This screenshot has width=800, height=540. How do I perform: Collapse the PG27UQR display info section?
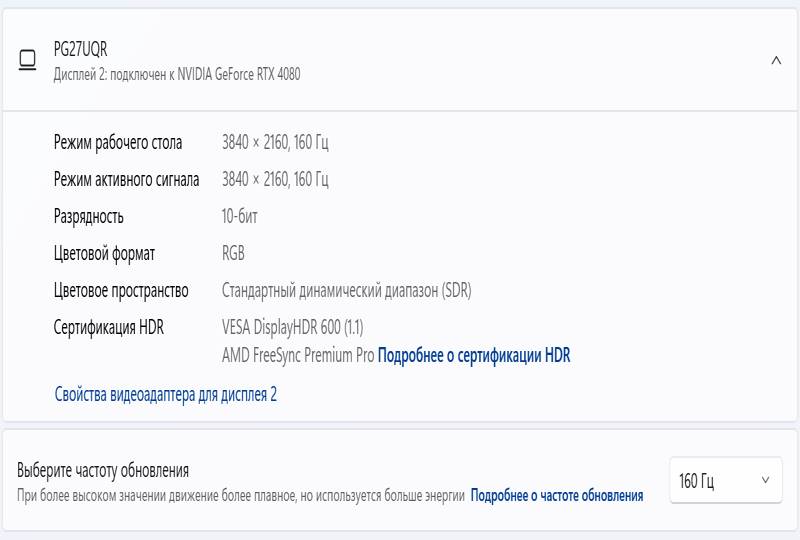[776, 61]
